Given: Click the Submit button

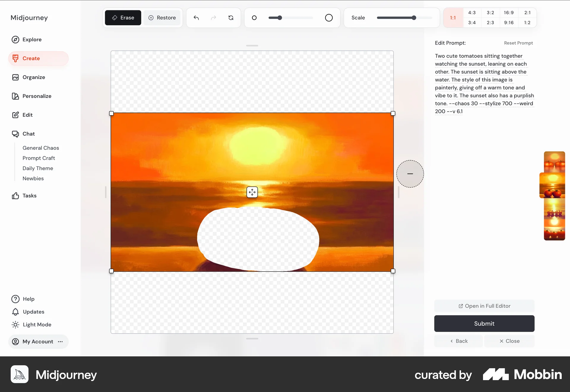Looking at the screenshot, I should click(x=484, y=323).
